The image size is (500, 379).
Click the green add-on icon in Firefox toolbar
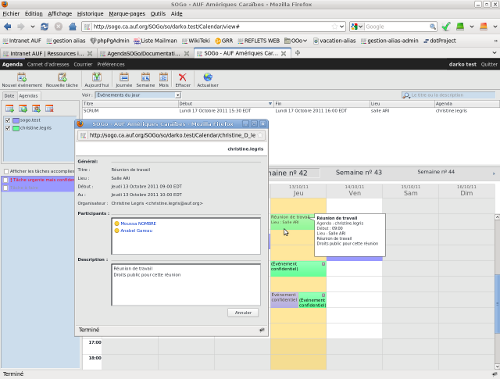coord(460,26)
